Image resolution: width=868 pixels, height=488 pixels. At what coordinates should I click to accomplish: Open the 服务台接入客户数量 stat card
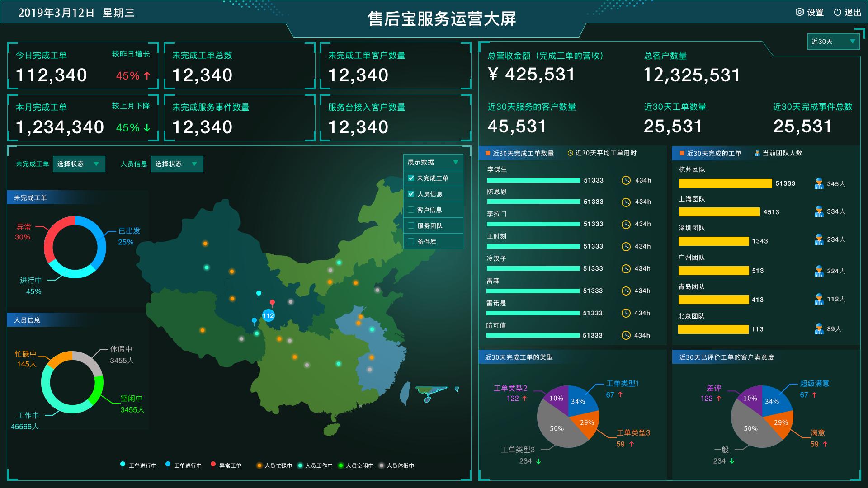point(396,118)
